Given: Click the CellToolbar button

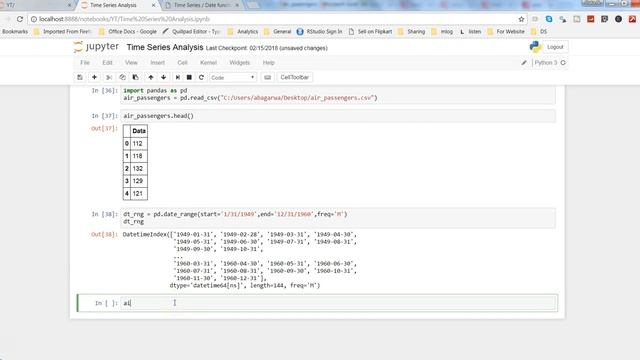Looking at the screenshot, I should pyautogui.click(x=295, y=77).
